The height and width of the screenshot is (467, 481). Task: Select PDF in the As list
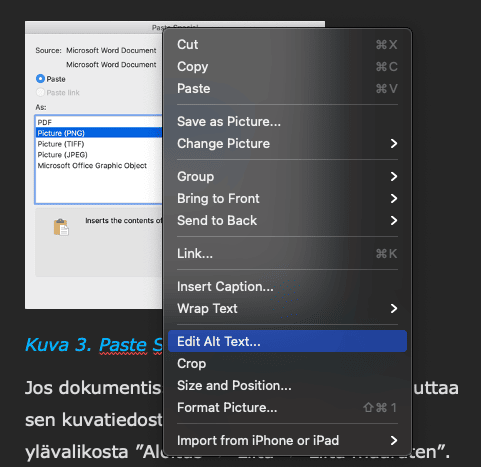(99, 122)
